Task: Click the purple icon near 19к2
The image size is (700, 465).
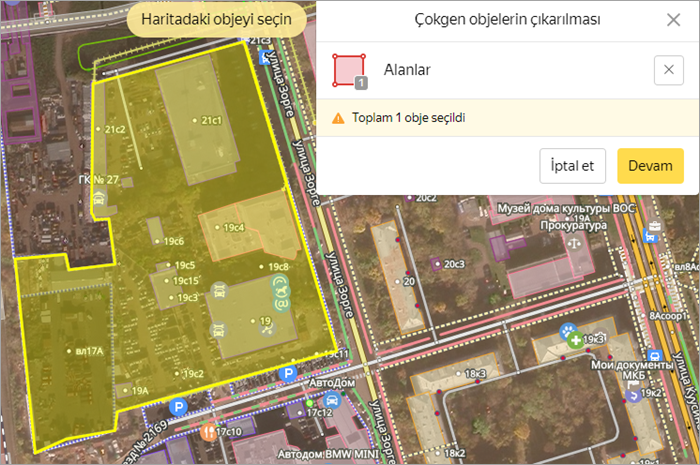Action: click(633, 395)
